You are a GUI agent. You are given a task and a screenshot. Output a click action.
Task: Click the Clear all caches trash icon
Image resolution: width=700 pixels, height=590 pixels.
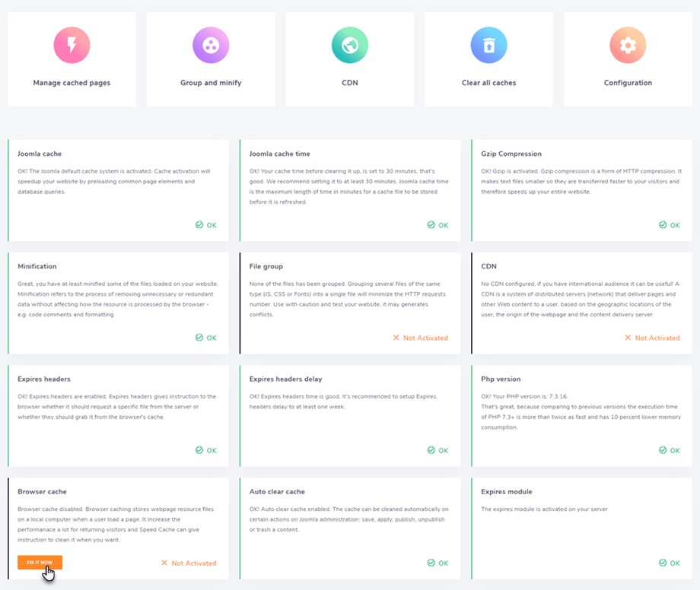coord(488,46)
